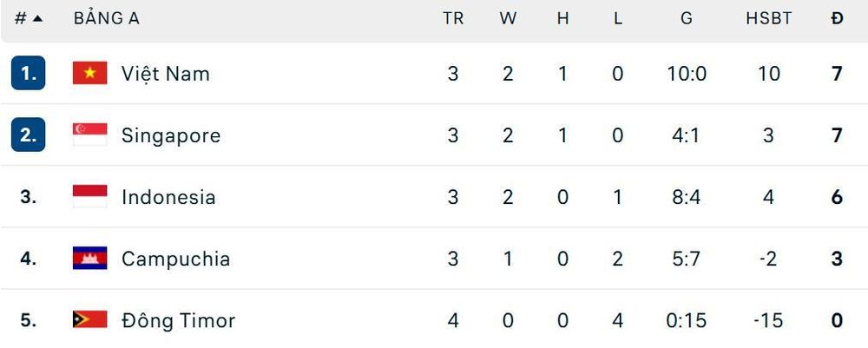Click the Indonesia flag icon
This screenshot has width=868, height=348.
[x=89, y=197]
